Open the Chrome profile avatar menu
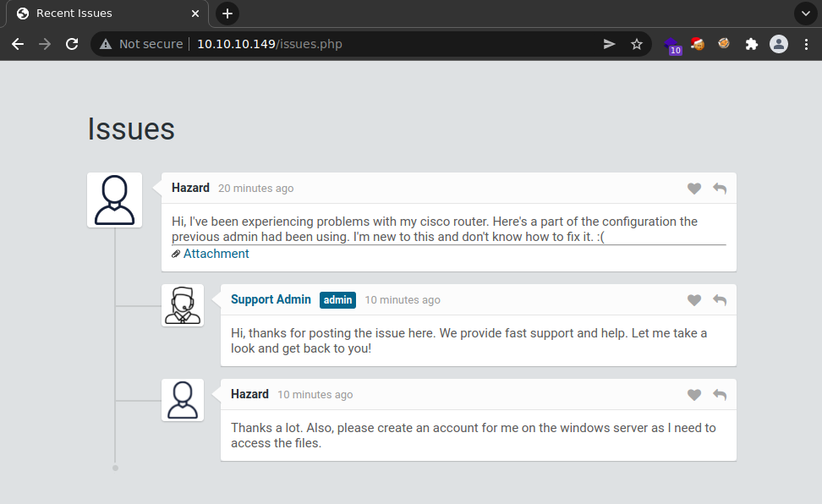Screen dimensions: 822x504 [779, 44]
